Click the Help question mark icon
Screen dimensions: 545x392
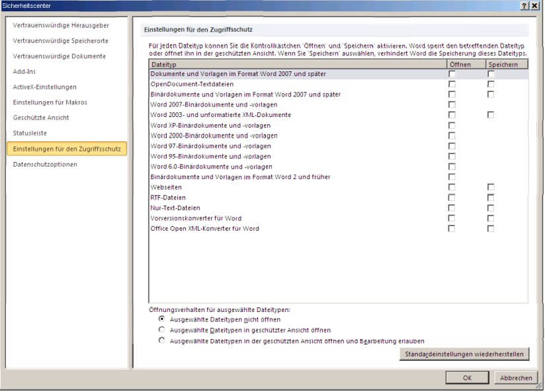(524, 5)
